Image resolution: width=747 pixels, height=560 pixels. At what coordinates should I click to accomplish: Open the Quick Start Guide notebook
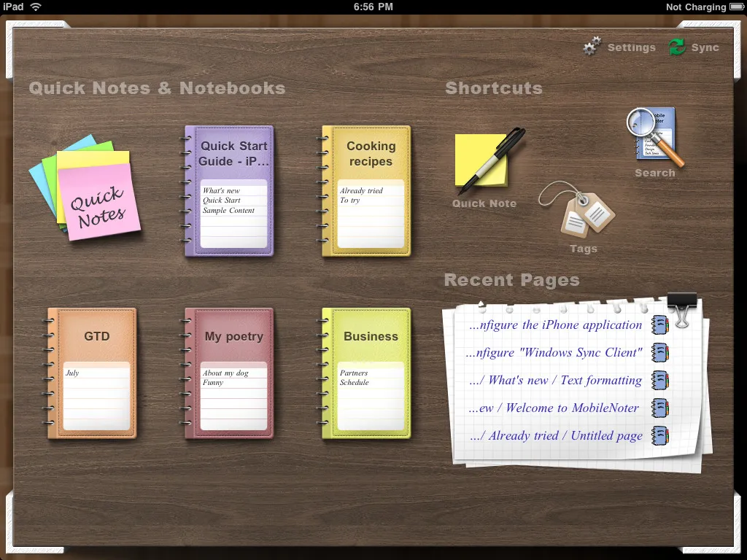pos(230,154)
